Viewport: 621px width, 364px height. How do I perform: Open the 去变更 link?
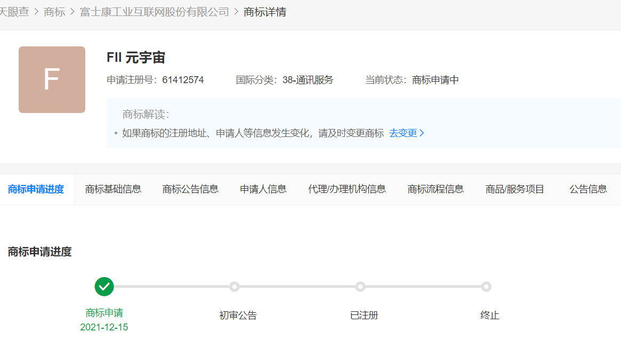[x=406, y=133]
